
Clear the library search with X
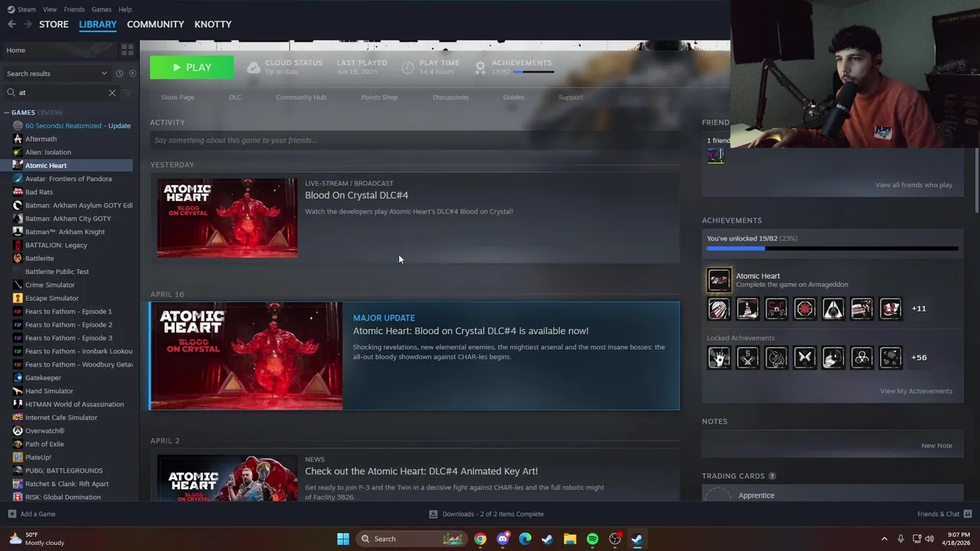(x=112, y=93)
